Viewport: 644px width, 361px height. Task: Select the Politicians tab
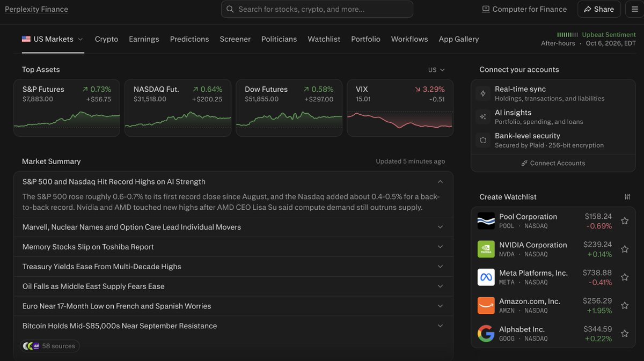[x=279, y=39]
